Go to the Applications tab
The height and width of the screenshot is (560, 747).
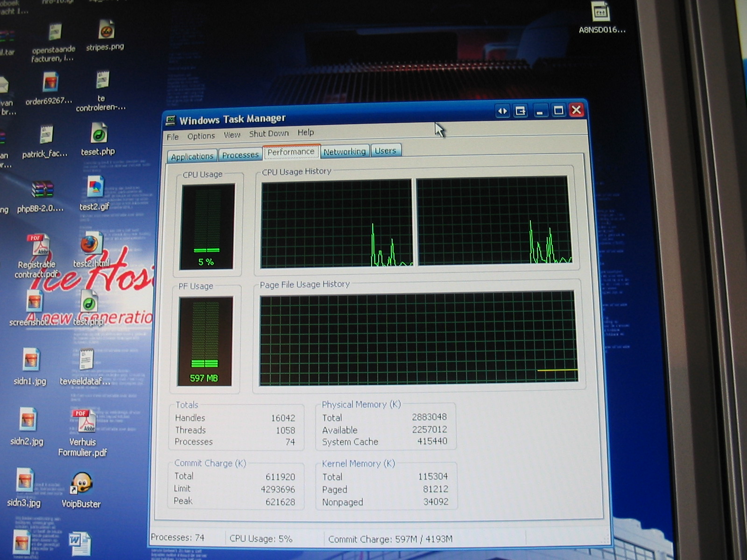[x=192, y=157]
